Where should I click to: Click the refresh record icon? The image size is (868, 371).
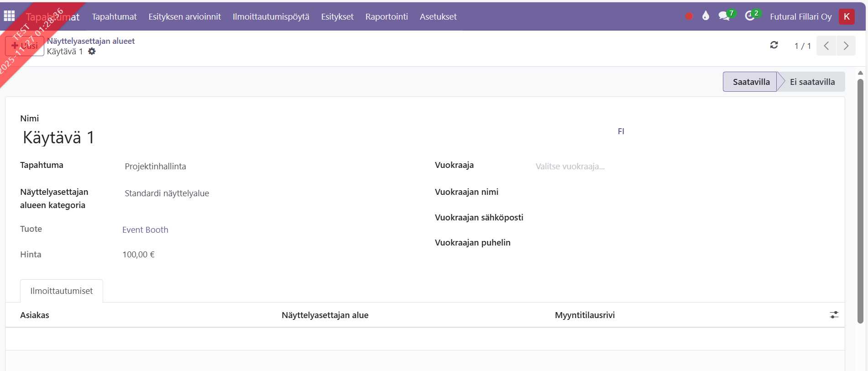coord(774,45)
